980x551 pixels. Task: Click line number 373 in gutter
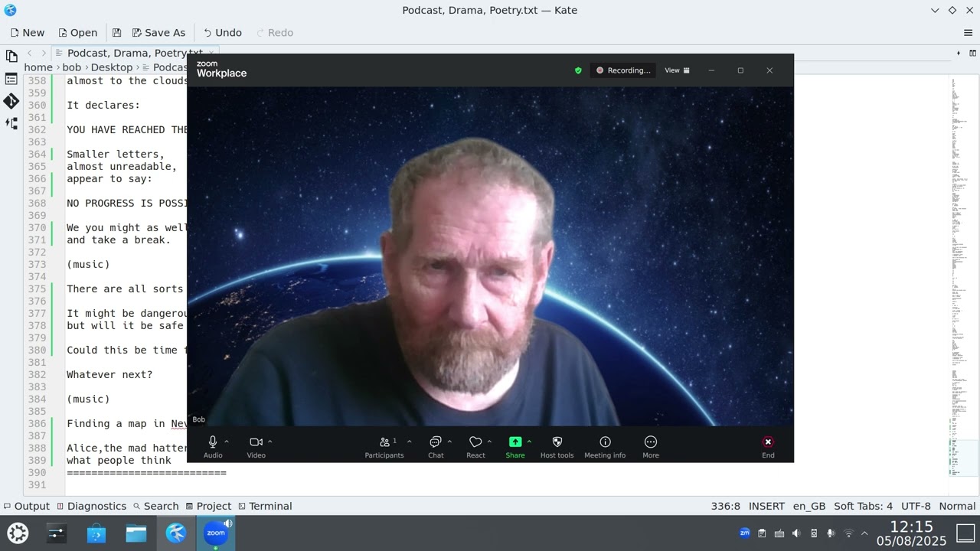click(37, 264)
